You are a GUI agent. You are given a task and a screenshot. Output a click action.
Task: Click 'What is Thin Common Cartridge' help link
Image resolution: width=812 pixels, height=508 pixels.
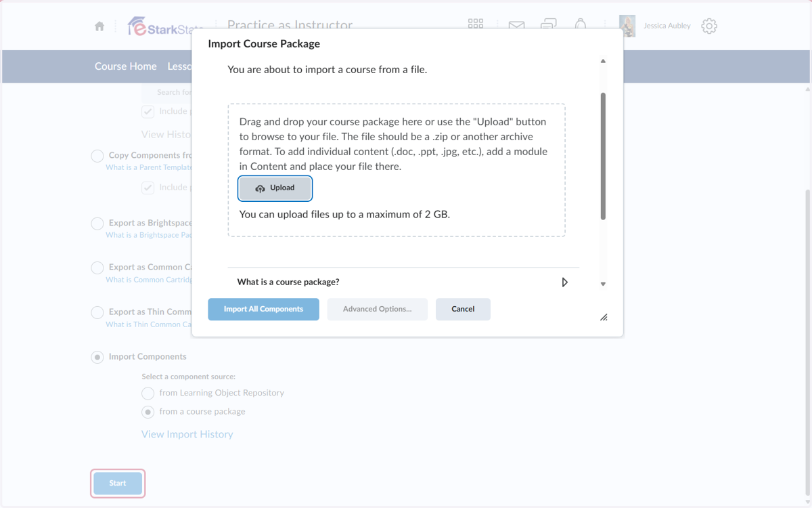tap(149, 324)
